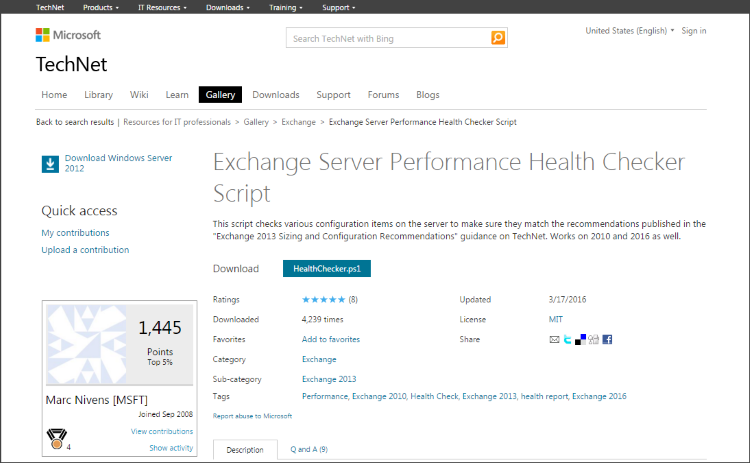Click the orange Bing search magnifier button
The image size is (750, 463).
pos(498,38)
